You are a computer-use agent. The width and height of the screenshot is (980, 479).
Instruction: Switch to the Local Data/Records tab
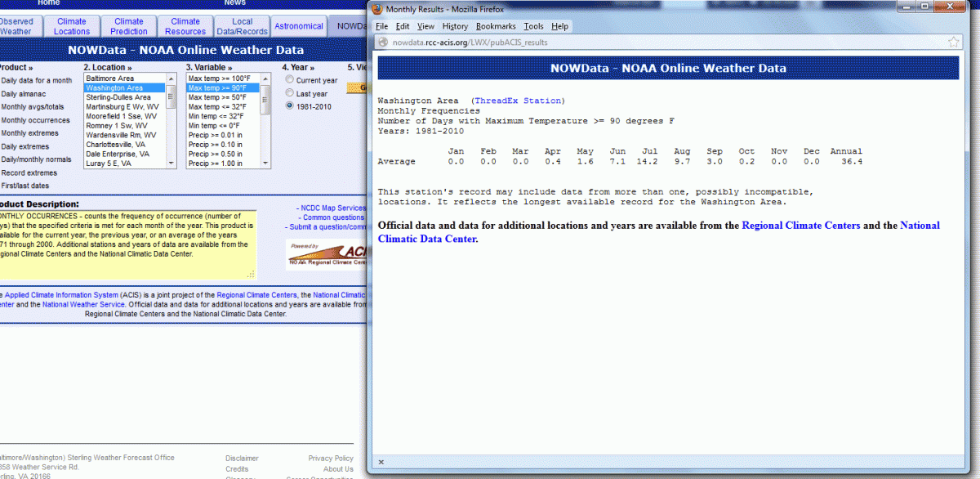point(243,26)
